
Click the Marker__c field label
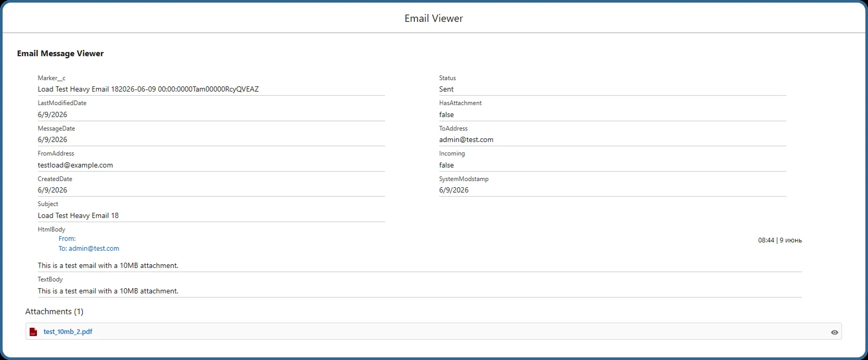[52, 78]
